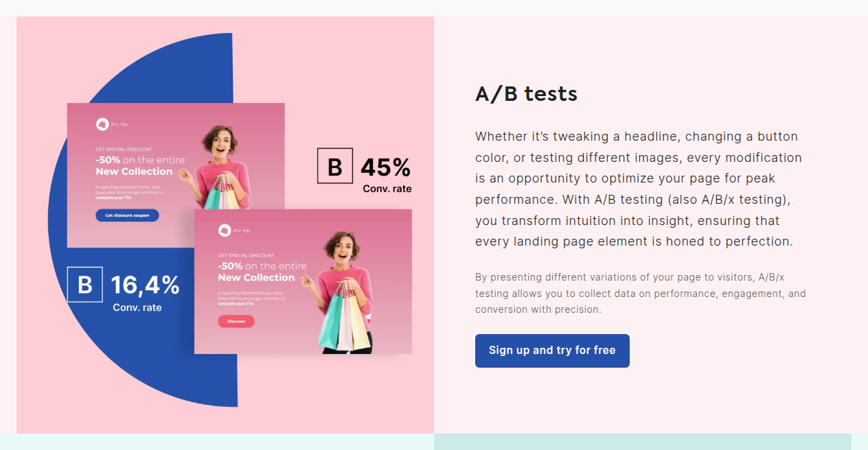Click the shop logo icon in upper mockup
This screenshot has height=450, width=868.
click(x=102, y=124)
